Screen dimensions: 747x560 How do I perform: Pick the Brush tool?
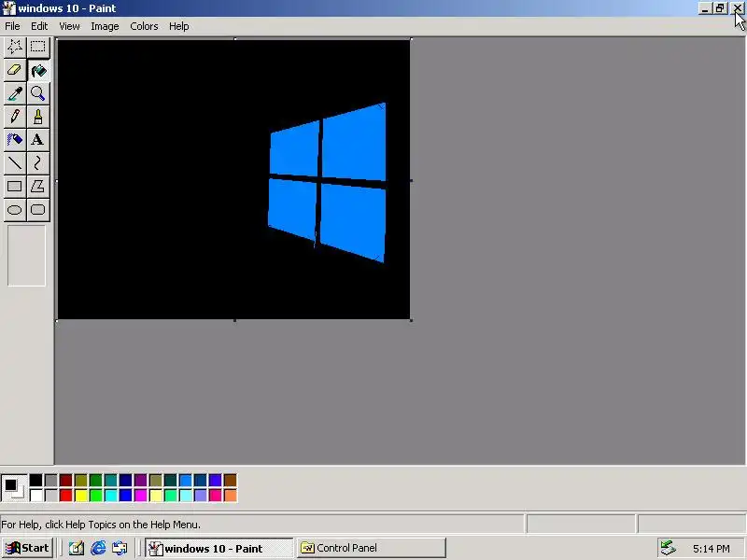coord(37,117)
